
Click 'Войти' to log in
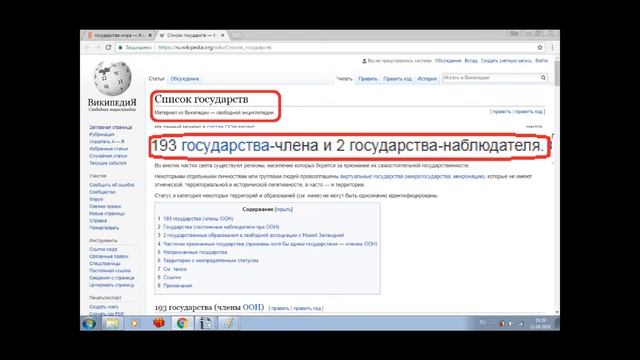coord(541,61)
